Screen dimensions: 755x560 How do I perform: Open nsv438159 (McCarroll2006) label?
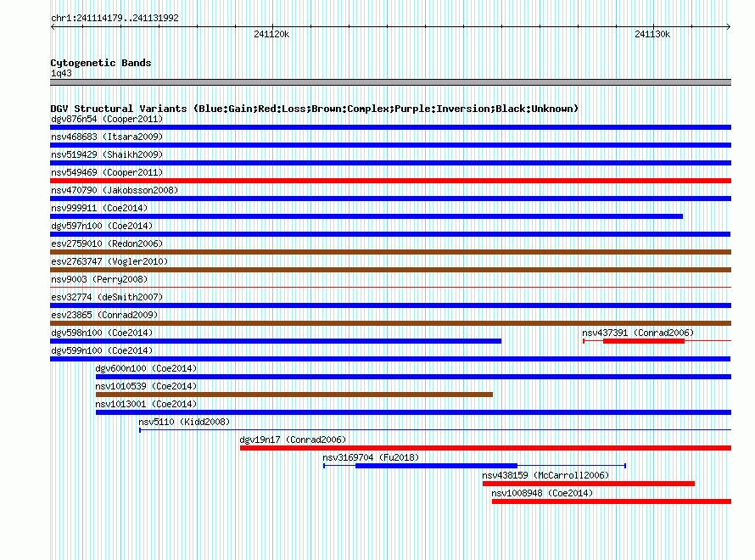pos(545,475)
